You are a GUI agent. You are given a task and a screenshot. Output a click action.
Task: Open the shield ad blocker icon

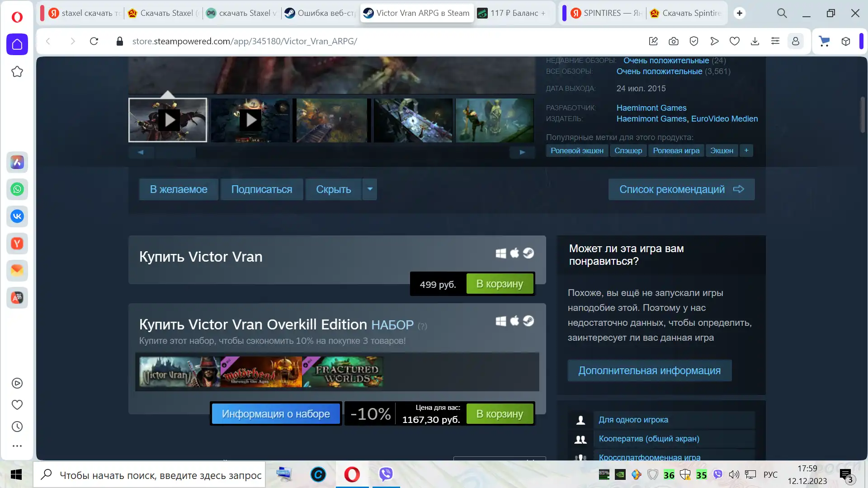click(694, 41)
